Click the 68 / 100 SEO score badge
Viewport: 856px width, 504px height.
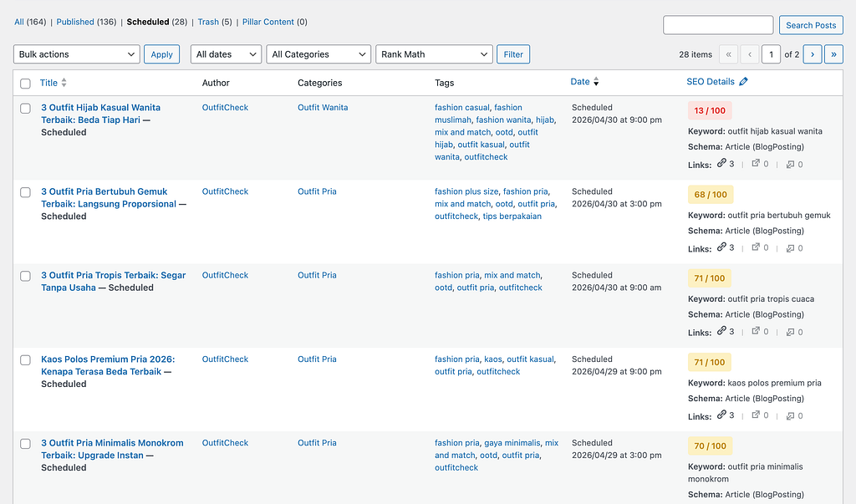711,195
